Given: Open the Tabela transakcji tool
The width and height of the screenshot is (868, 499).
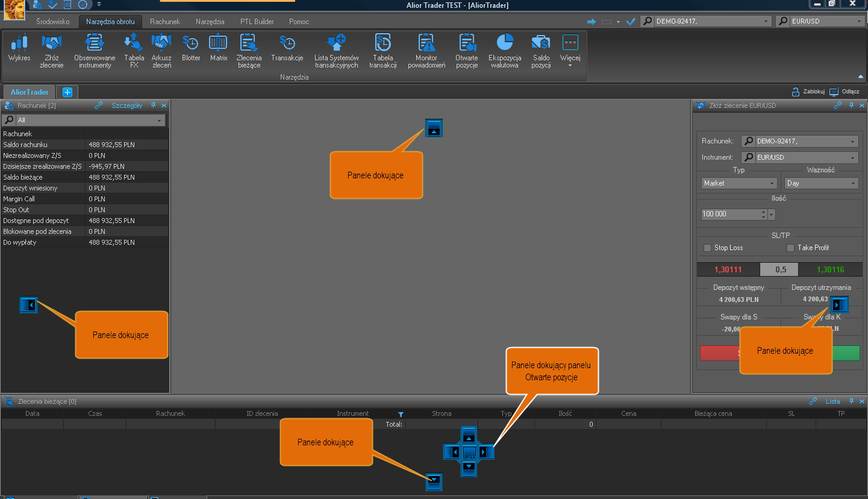Looking at the screenshot, I should click(383, 51).
